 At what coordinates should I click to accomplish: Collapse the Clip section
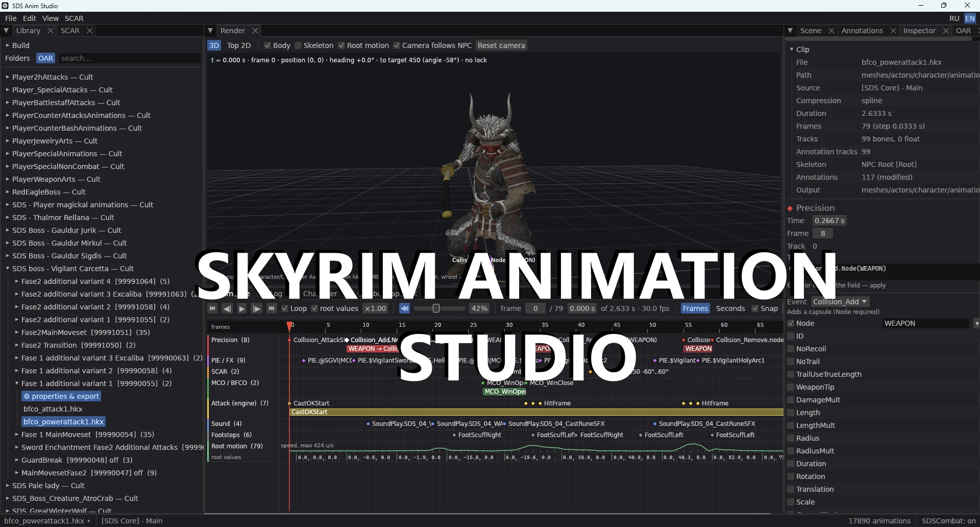click(792, 50)
